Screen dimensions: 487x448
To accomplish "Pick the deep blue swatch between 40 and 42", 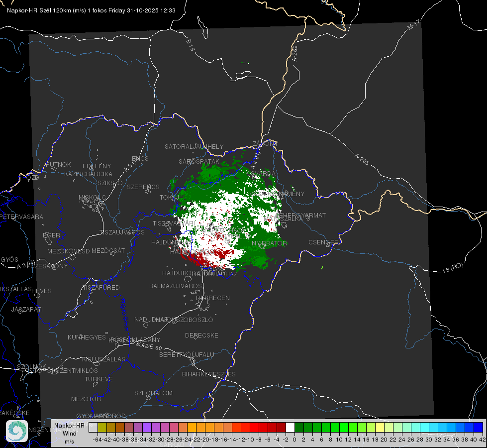I will pos(478,427).
